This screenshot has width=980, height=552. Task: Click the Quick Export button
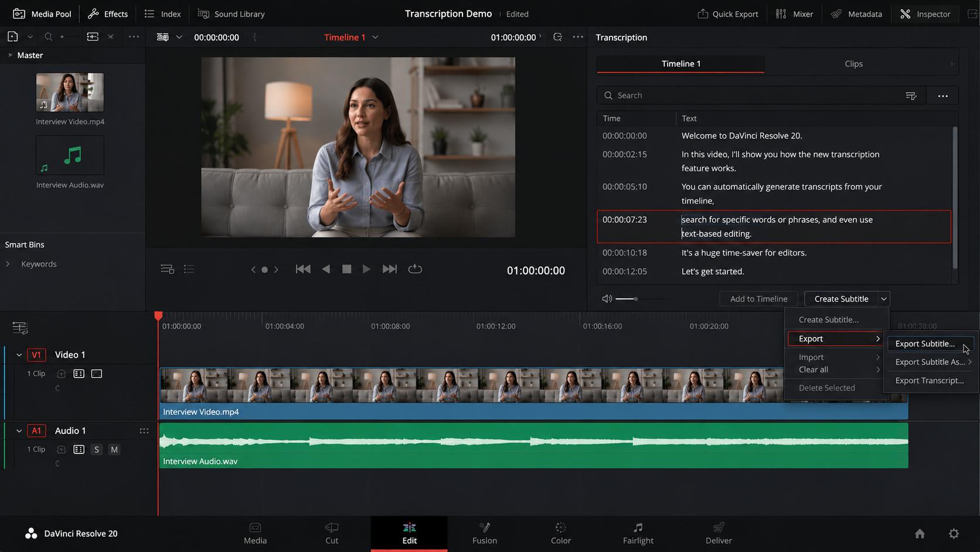(727, 13)
